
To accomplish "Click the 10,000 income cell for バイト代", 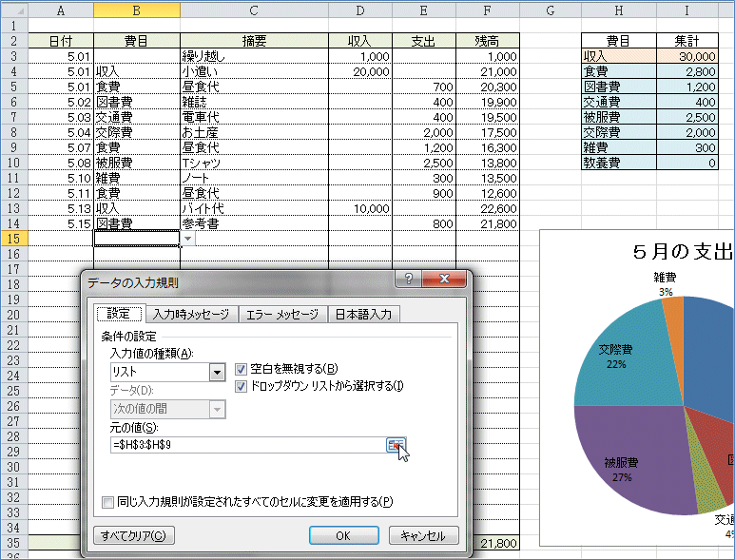I will click(360, 208).
